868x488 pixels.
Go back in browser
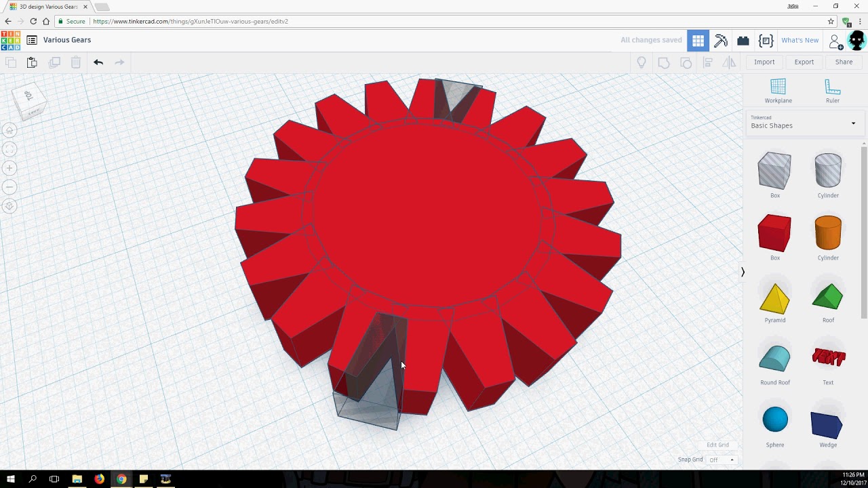tap(8, 22)
